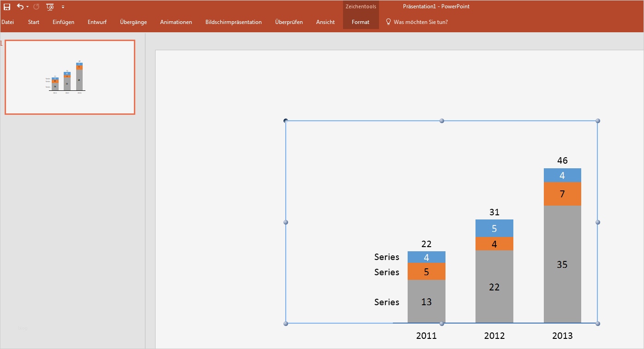
Task: Click the chart's top-right corner handle
Action: (598, 121)
